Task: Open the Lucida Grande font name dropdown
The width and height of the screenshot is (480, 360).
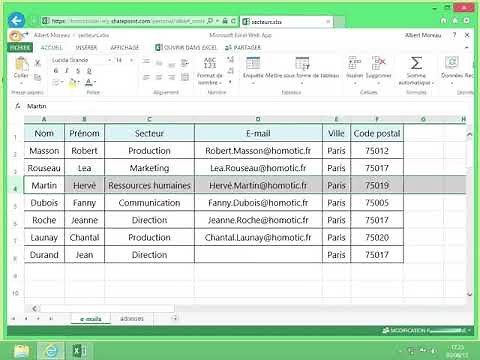Action: (x=110, y=60)
